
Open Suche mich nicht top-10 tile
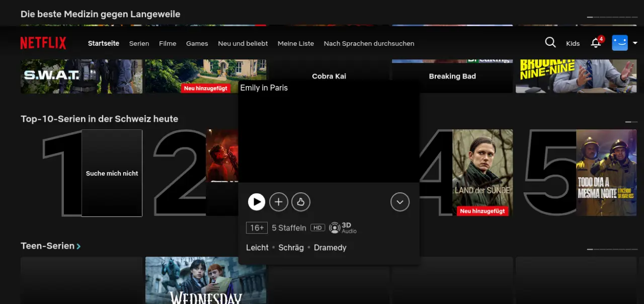112,173
